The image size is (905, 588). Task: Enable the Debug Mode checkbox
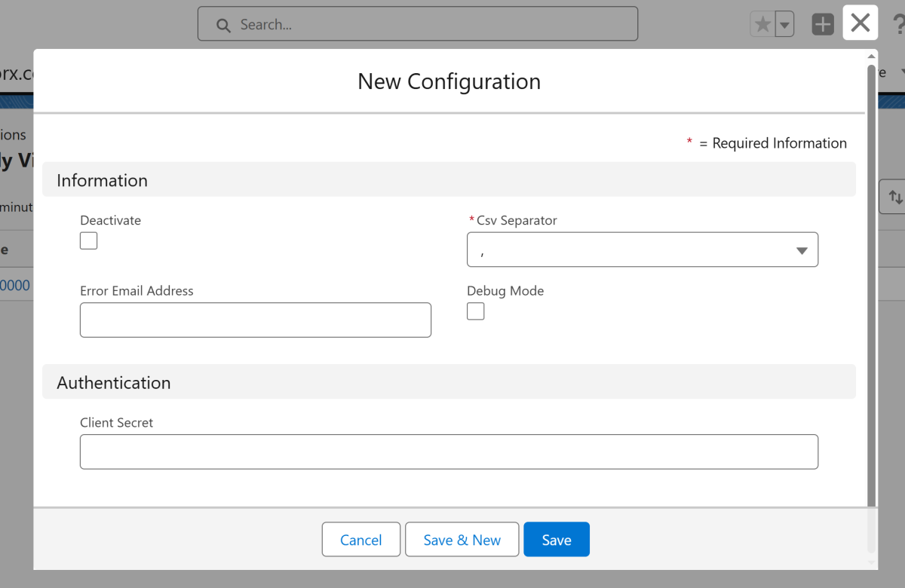[x=476, y=311]
